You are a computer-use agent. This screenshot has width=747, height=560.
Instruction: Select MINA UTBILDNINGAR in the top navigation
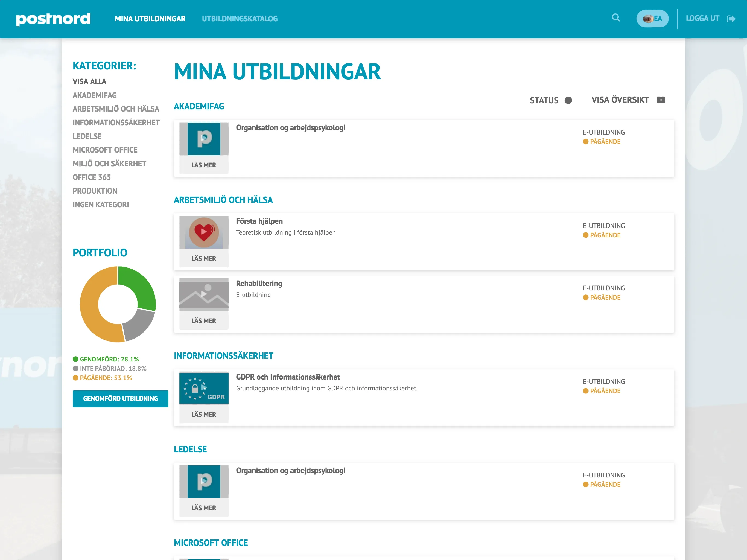150,19
